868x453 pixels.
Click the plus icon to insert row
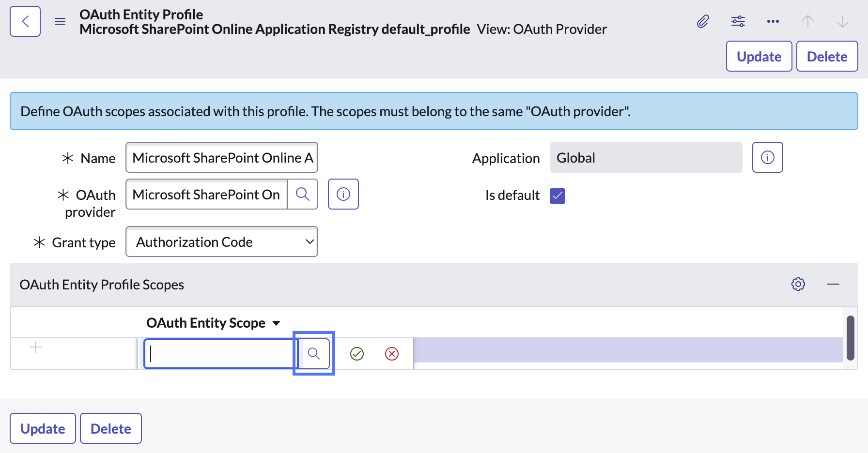click(36, 347)
